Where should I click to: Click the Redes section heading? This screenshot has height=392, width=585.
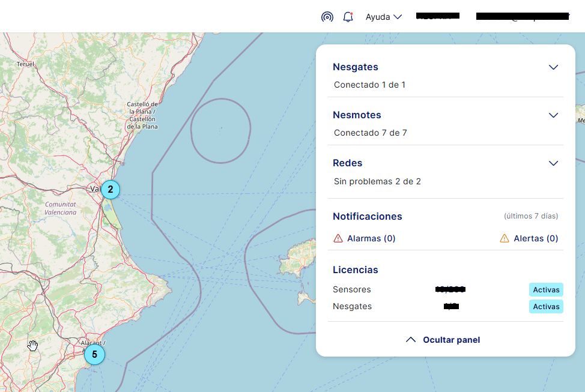coord(348,163)
